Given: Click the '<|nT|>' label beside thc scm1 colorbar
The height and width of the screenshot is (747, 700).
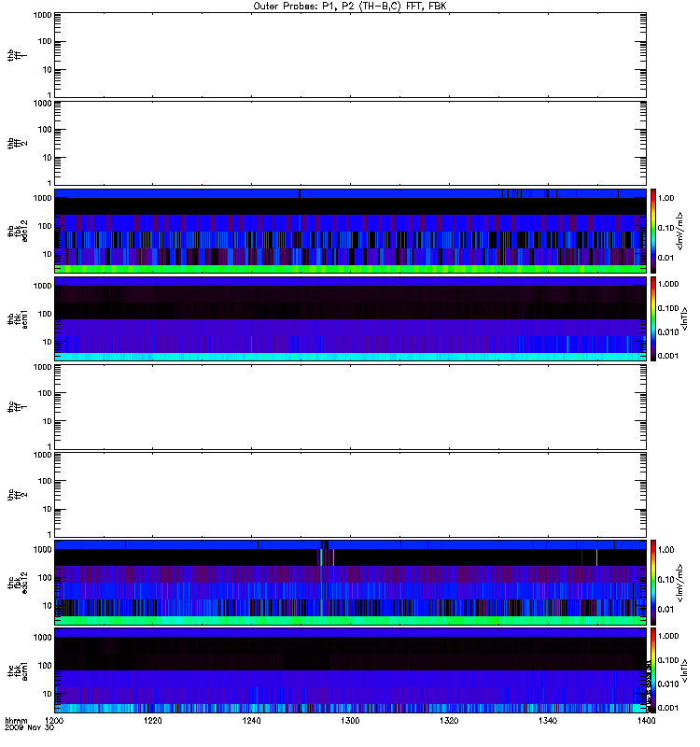Looking at the screenshot, I should tap(684, 669).
